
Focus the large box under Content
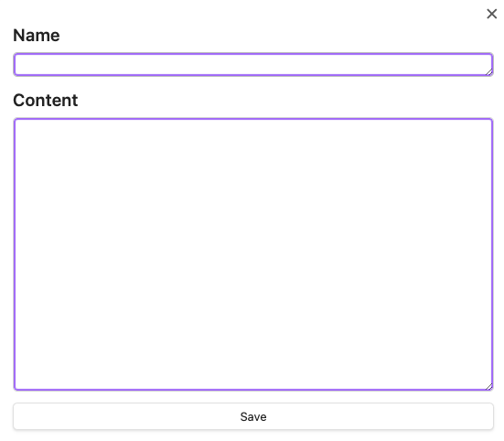point(253,254)
